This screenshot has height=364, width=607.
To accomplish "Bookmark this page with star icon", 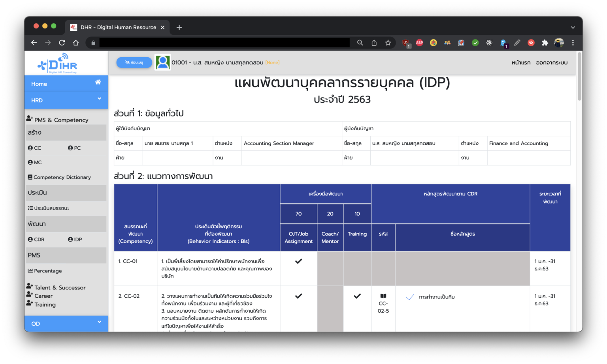I will [x=388, y=43].
